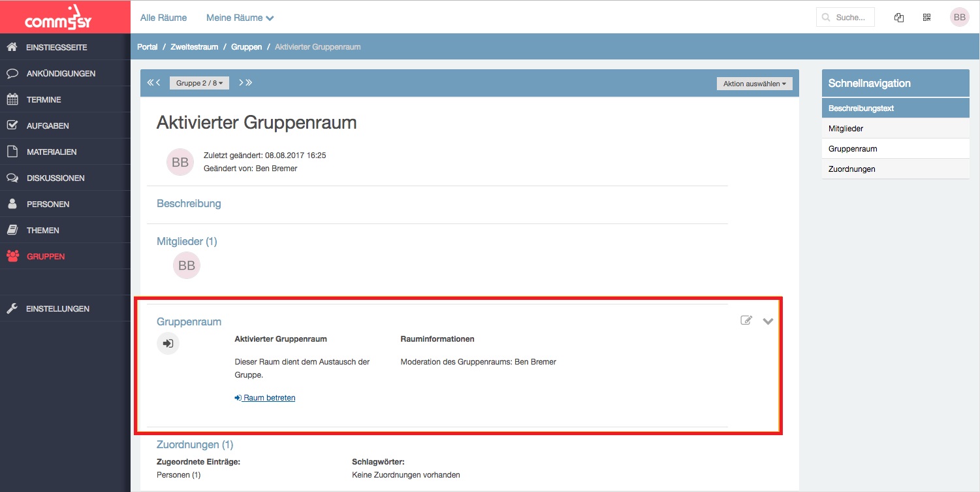Click the book icon for Themen
Viewport: 980px width, 492px height.
tap(12, 230)
